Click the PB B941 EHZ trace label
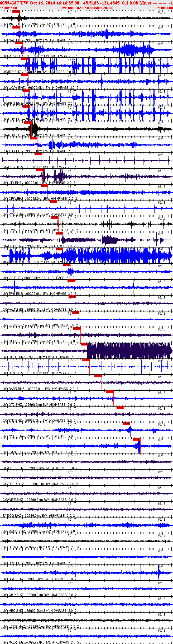This screenshot has width=173, height=644. [40, 151]
